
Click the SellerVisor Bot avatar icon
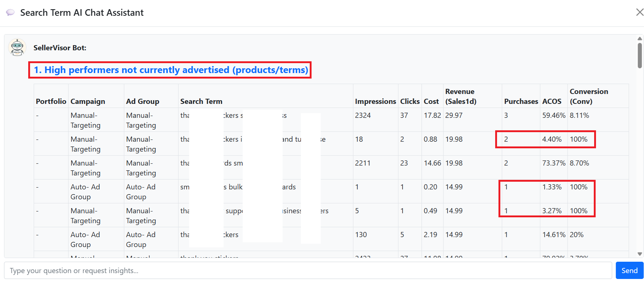(x=17, y=48)
